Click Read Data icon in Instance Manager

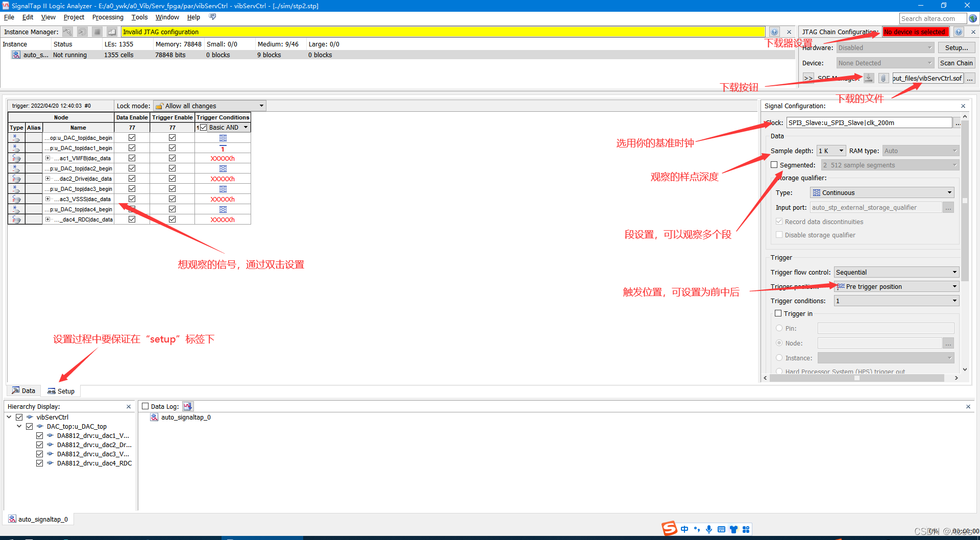pos(112,32)
